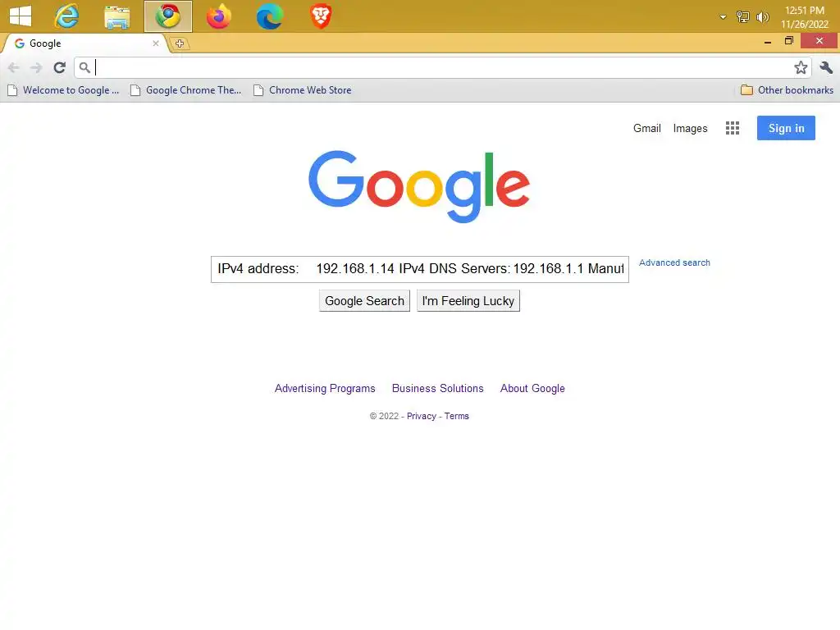
Task: Open the Gmail link
Action: (646, 128)
